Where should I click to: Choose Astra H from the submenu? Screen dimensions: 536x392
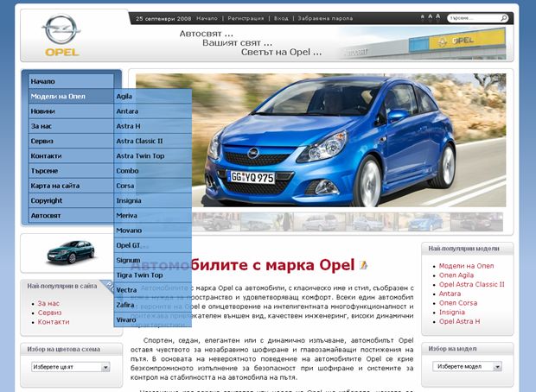[x=153, y=126]
